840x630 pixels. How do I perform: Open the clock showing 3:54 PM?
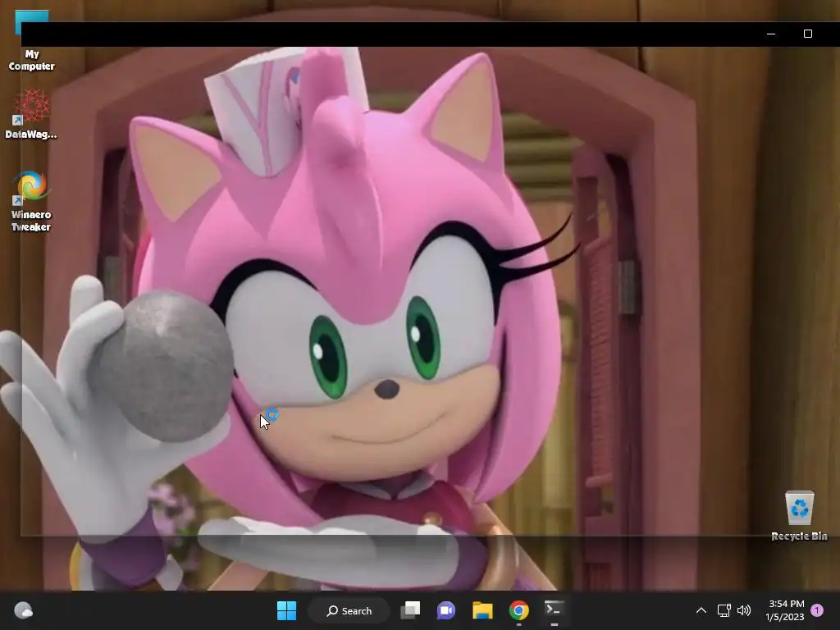(785, 610)
